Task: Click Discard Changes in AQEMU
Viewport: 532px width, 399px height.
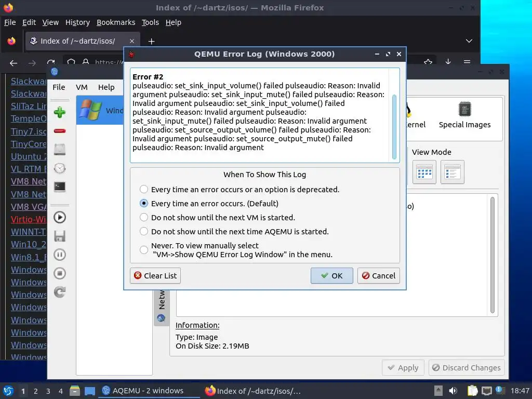Action: point(467,368)
